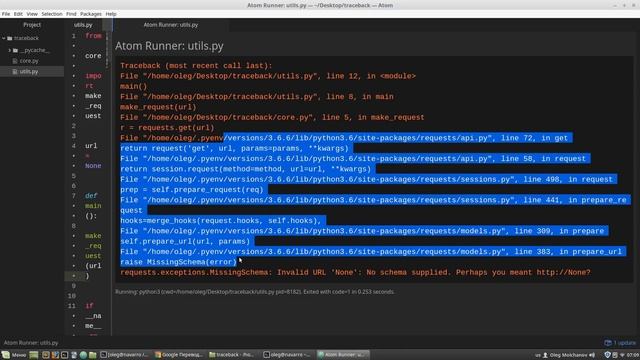Click 'raise MissingSchema(error)' output line
Screen dimensions: 640x360
pos(178,262)
